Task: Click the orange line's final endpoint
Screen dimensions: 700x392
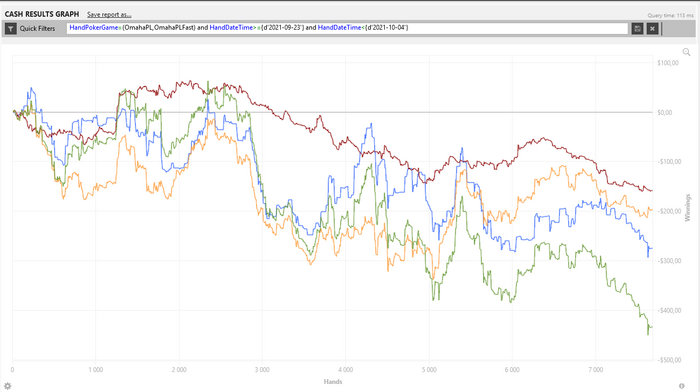Action: pos(652,209)
